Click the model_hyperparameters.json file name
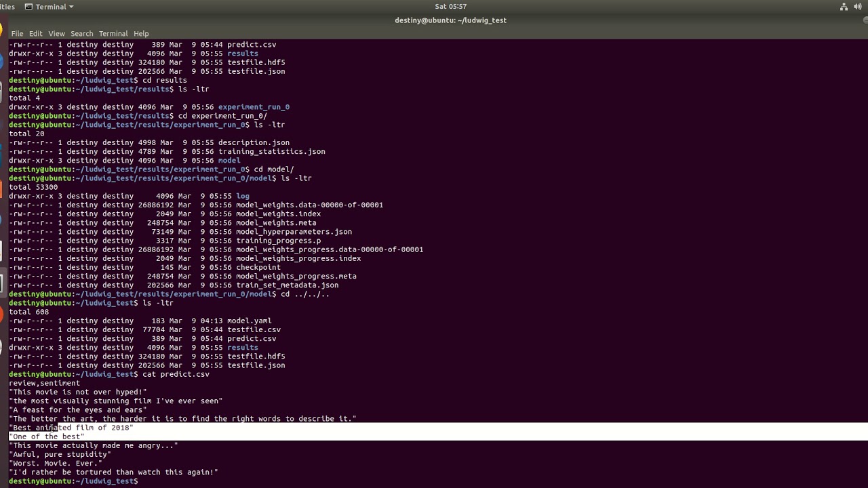 point(294,232)
